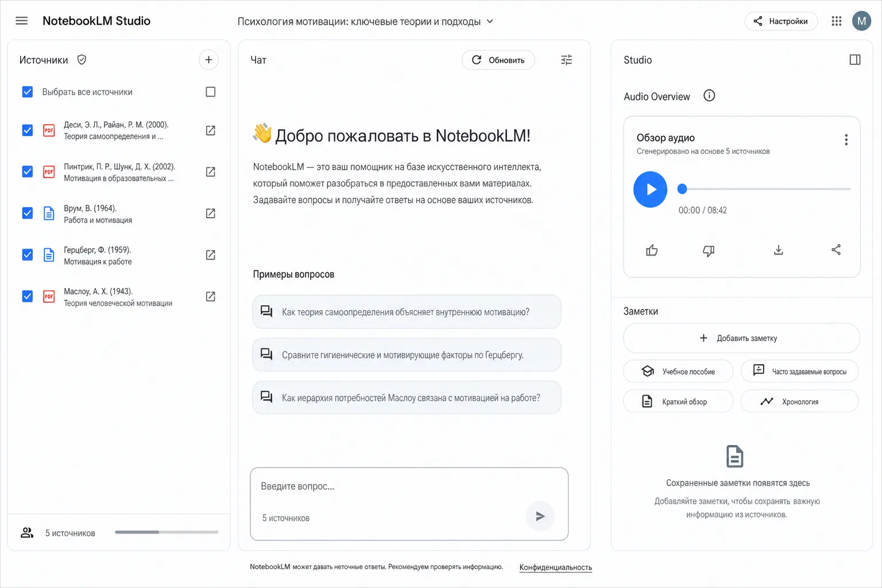Click 5 источников label in input box
The height and width of the screenshot is (588, 882).
click(286, 518)
